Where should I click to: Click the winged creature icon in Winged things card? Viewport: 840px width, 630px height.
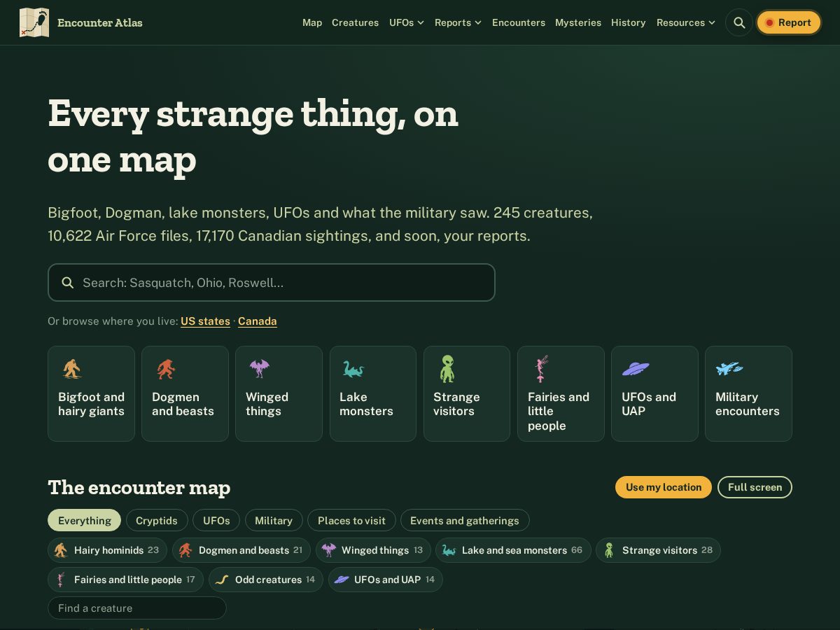click(259, 369)
